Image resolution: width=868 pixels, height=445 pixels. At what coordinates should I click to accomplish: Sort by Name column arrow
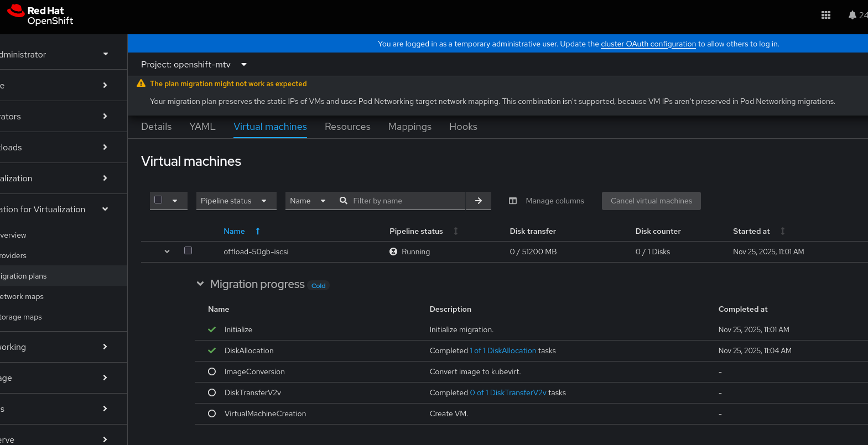258,231
